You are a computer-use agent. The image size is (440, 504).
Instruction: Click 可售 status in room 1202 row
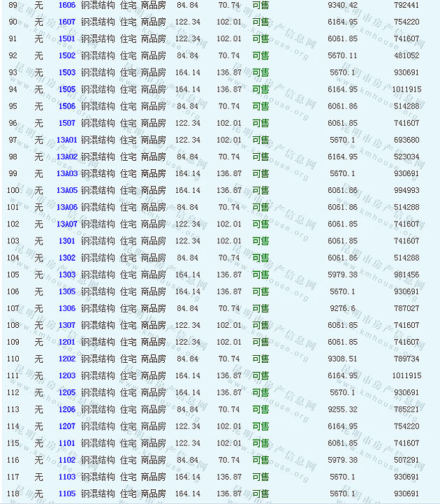click(x=261, y=359)
